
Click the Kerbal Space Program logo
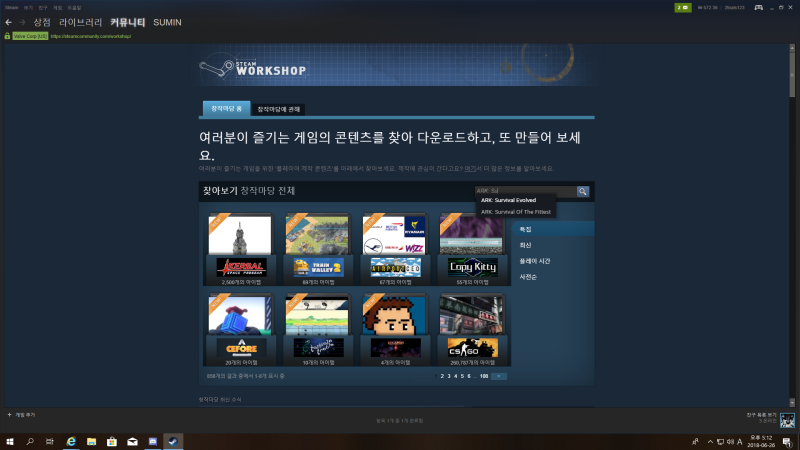pyautogui.click(x=241, y=267)
